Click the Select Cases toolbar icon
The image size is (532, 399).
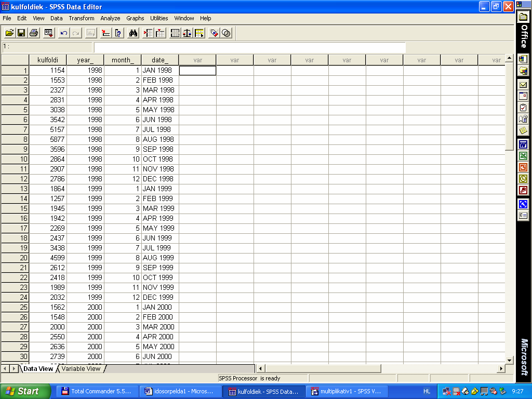click(199, 33)
